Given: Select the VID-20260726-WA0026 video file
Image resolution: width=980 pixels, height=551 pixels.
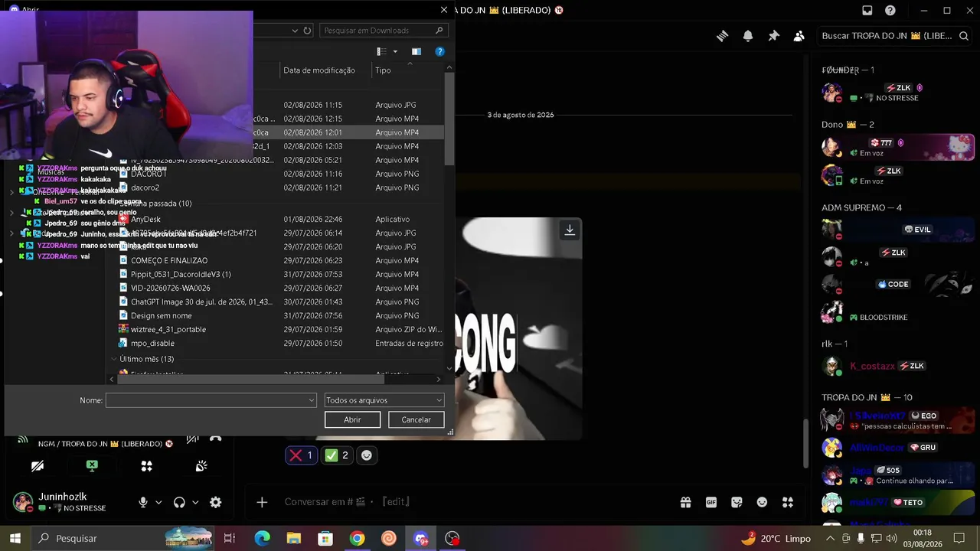Looking at the screenshot, I should pos(170,288).
